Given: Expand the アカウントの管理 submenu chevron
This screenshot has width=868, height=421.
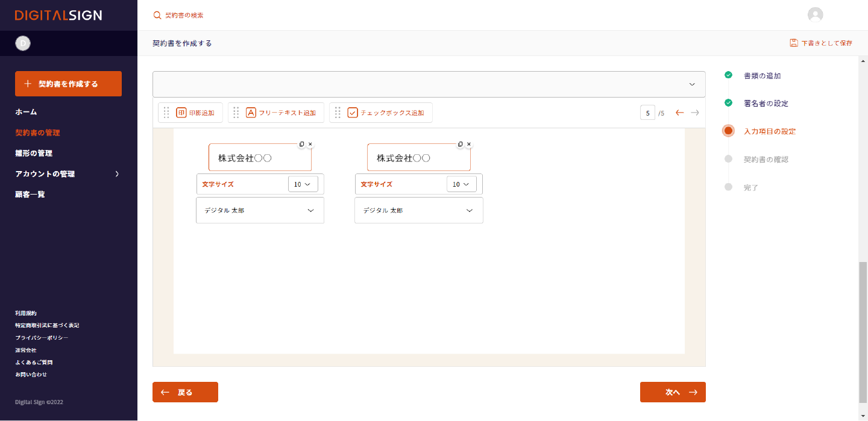Looking at the screenshot, I should 117,174.
